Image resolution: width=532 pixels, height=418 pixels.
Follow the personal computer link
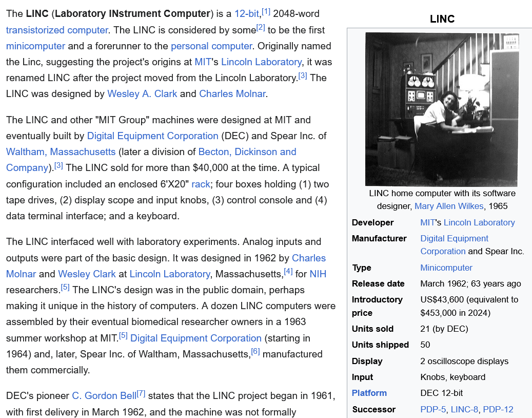point(211,46)
